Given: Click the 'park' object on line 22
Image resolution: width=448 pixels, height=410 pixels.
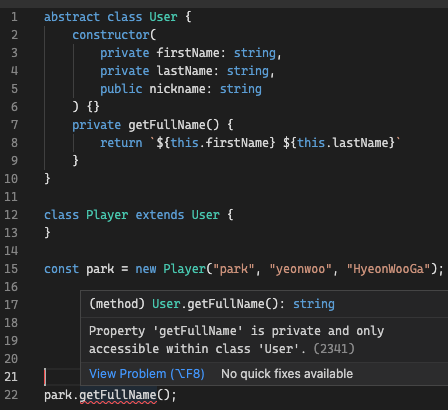Looking at the screenshot, I should coord(58,395).
